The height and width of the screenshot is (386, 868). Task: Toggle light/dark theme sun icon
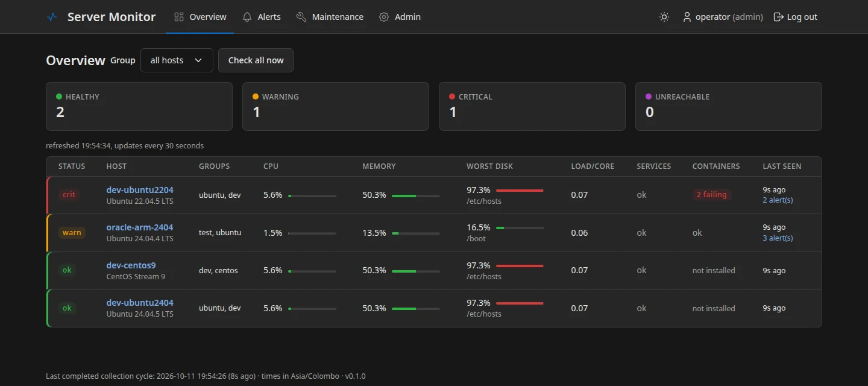click(664, 17)
